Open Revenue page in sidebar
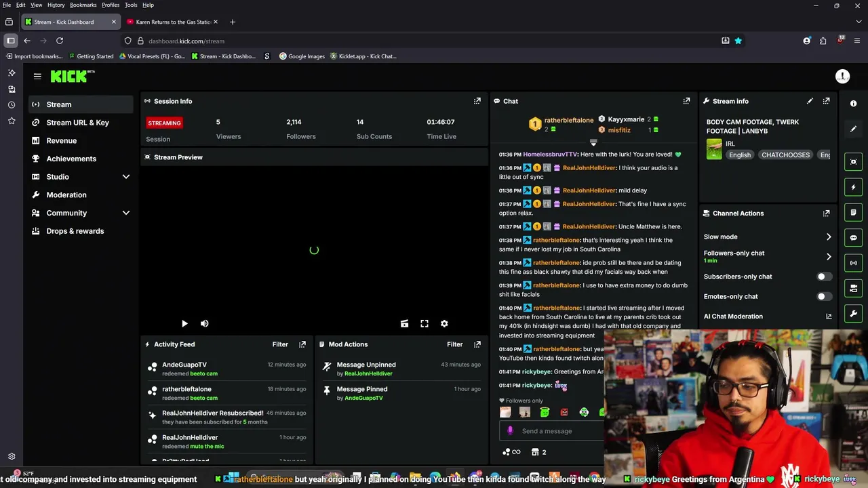Screen dimensions: 868x488 click(x=81, y=140)
